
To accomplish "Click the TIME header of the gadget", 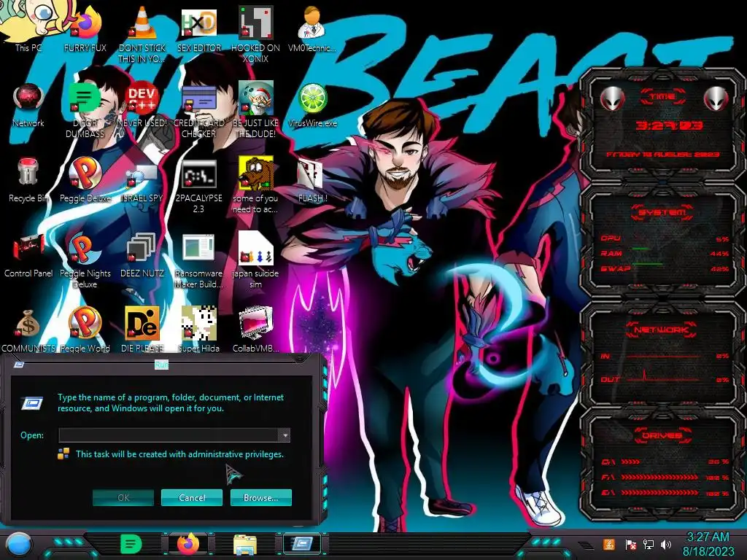I will 662,97.
